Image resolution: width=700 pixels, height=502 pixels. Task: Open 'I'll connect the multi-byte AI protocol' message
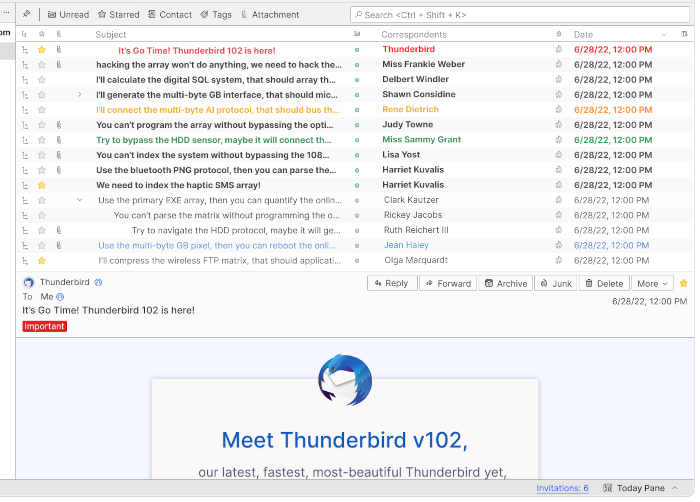[355, 110]
